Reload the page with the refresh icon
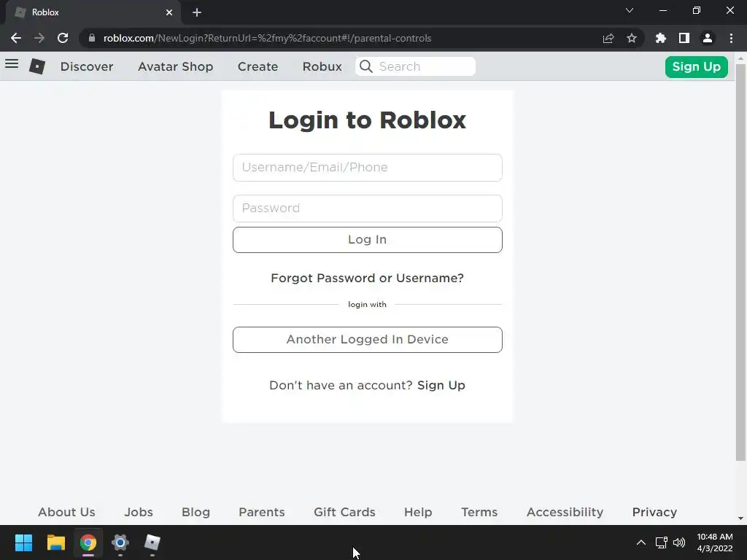The image size is (747, 560). [x=63, y=38]
